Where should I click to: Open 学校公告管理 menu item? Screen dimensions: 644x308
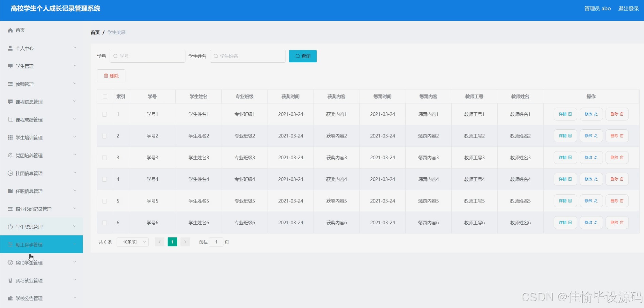click(x=42, y=298)
